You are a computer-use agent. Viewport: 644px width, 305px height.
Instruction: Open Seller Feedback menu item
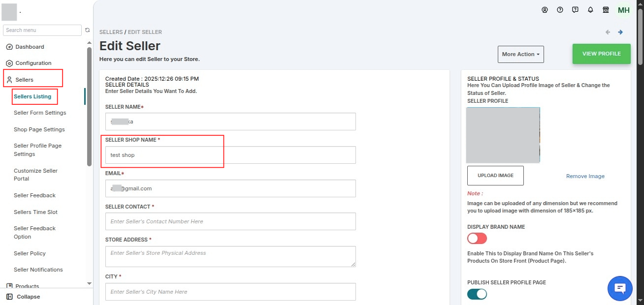click(x=34, y=195)
